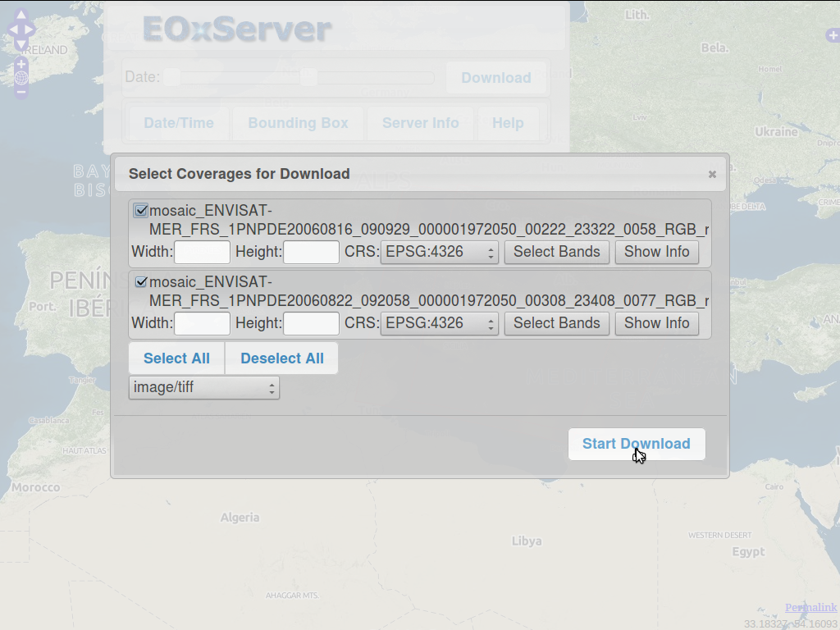Focus Height field of the 20060816 coverage
The width and height of the screenshot is (840, 630).
click(x=311, y=253)
